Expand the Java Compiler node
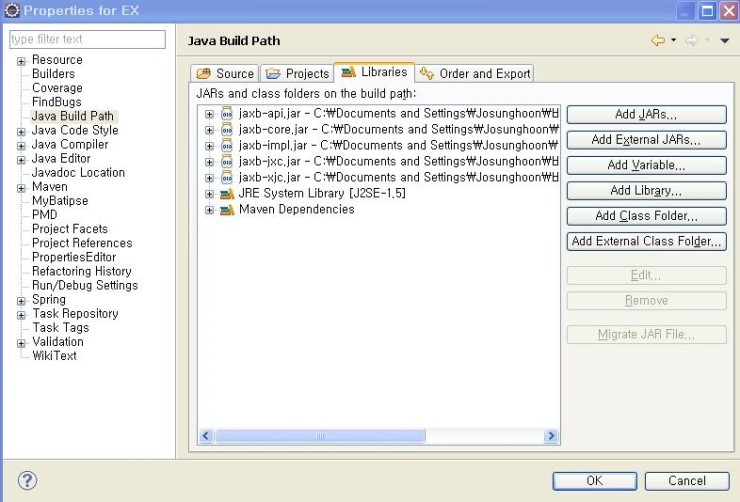The image size is (740, 502). (21, 146)
